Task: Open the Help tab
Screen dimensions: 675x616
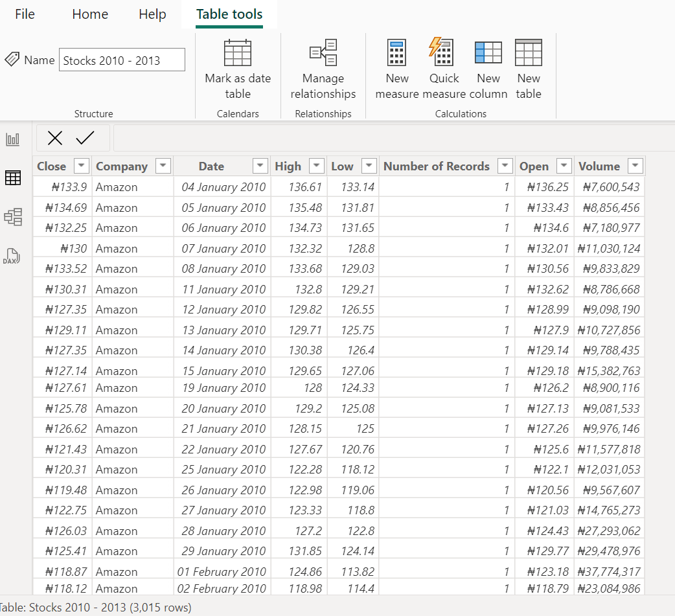Action: 152,14
